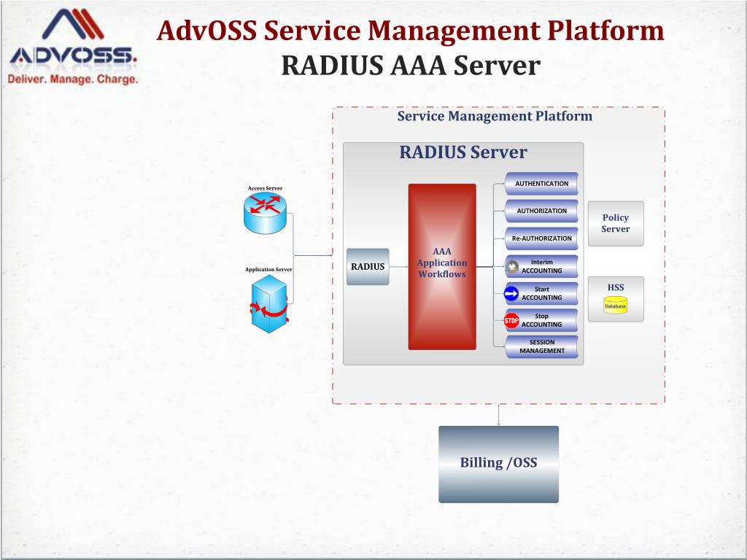This screenshot has width=747, height=560.
Task: Select the Interim ACCOUNTING block
Action: [542, 266]
